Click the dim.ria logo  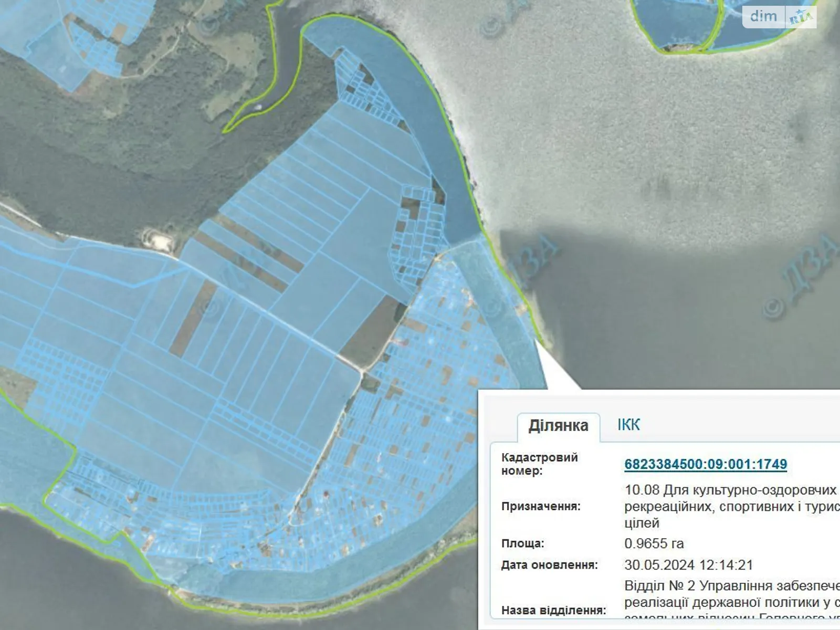[779, 17]
